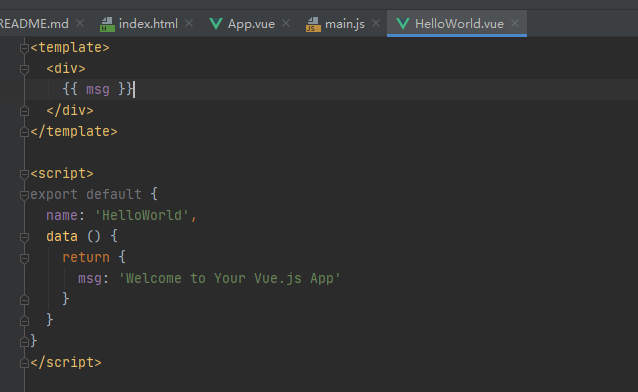The height and width of the screenshot is (392, 638).
Task: Click the name property key
Action: [x=62, y=215]
